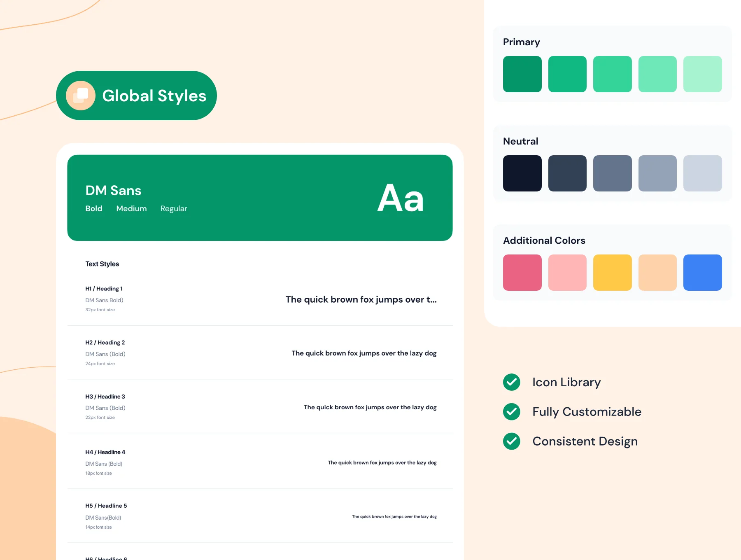Image resolution: width=741 pixels, height=560 pixels.
Task: Click the green checkmark beside Icon Library
Action: click(512, 382)
